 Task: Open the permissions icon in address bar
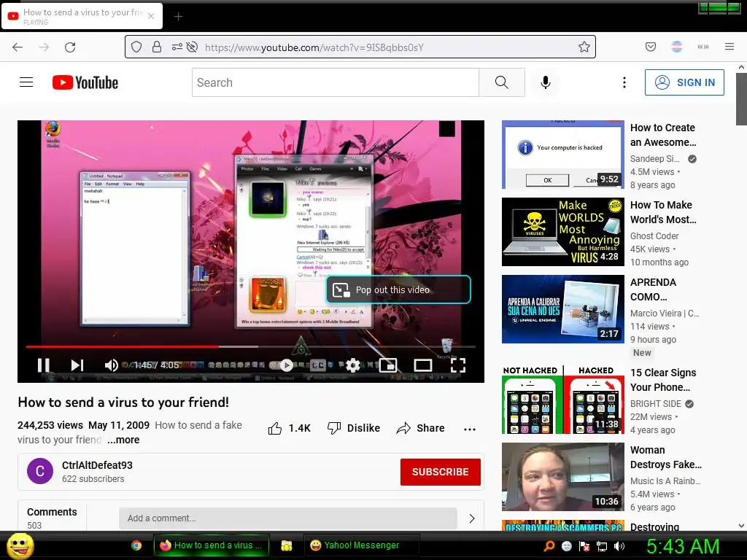click(x=177, y=47)
